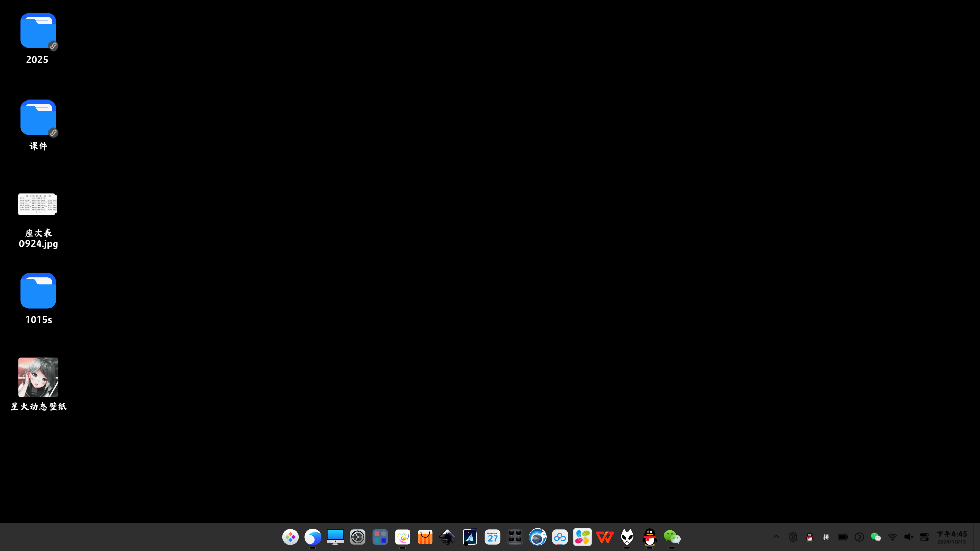Viewport: 980px width, 551px height.
Task: Open the control center toggles icon
Action: (x=924, y=537)
